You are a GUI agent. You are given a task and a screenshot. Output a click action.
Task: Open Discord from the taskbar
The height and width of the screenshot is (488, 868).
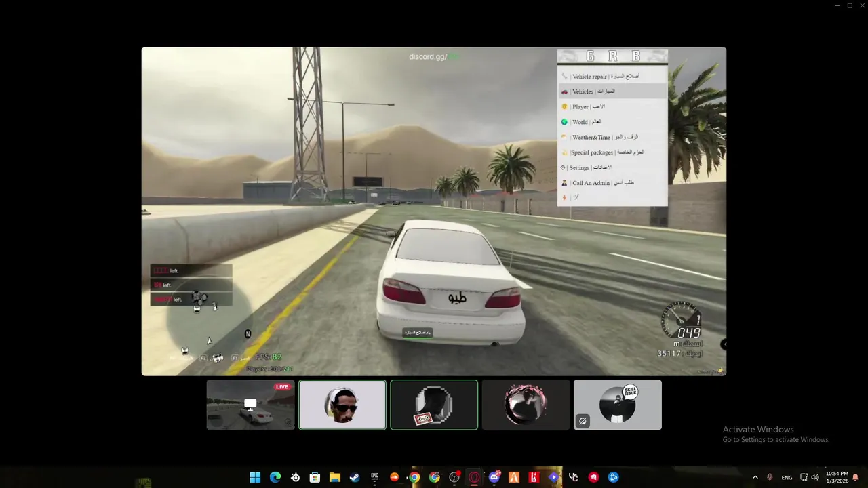494,477
